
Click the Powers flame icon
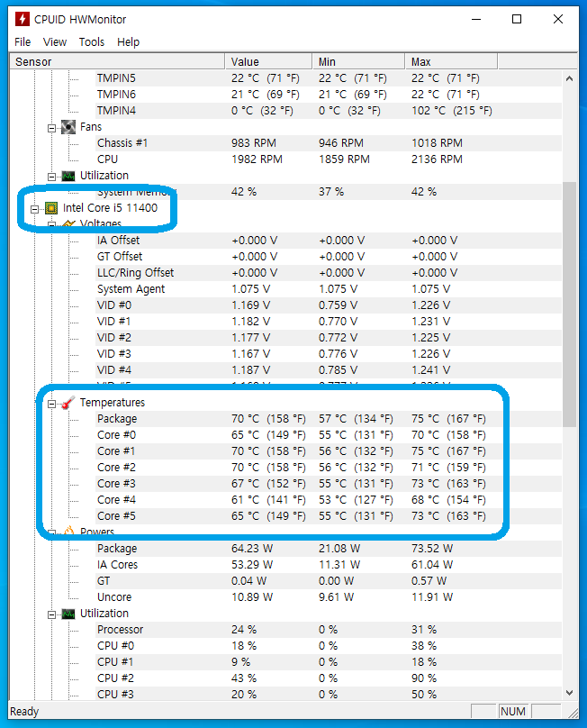tap(68, 532)
